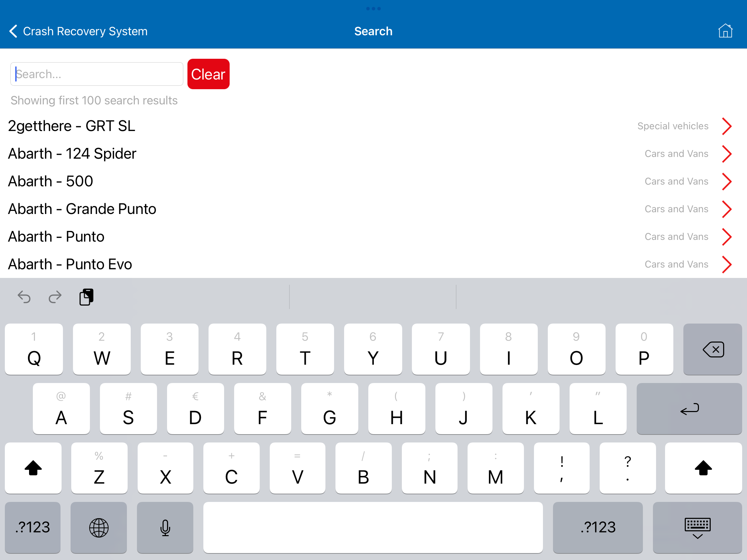
Task: Expand chevron for Abarth - 500
Action: (727, 181)
